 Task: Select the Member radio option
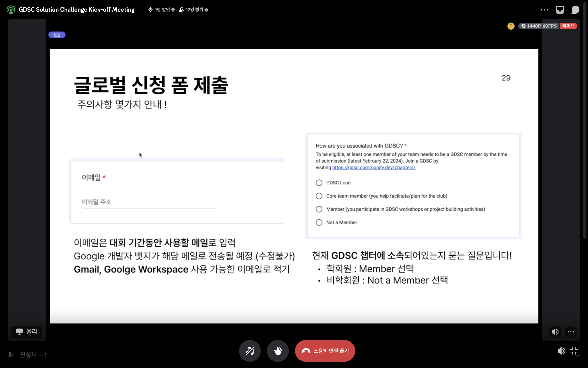(319, 209)
